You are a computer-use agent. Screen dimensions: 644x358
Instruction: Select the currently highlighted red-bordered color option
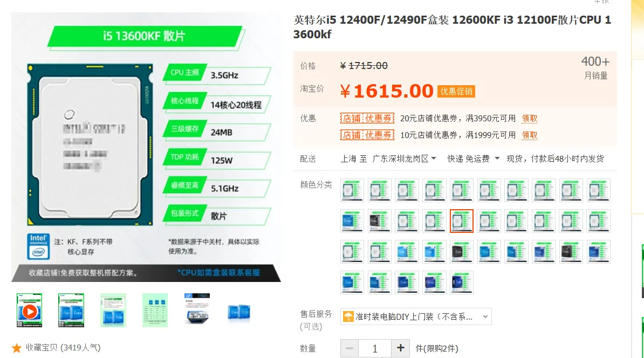coord(462,221)
